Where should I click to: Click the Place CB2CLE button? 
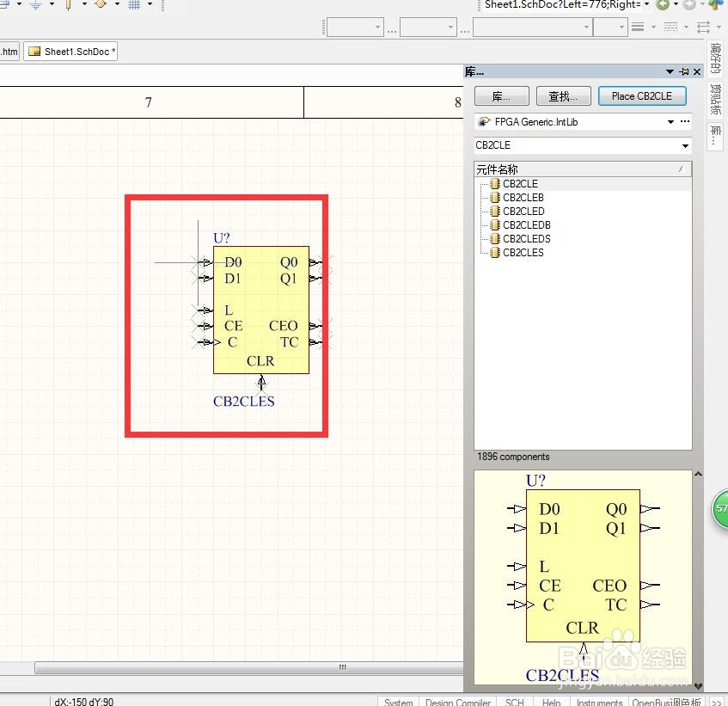[642, 96]
